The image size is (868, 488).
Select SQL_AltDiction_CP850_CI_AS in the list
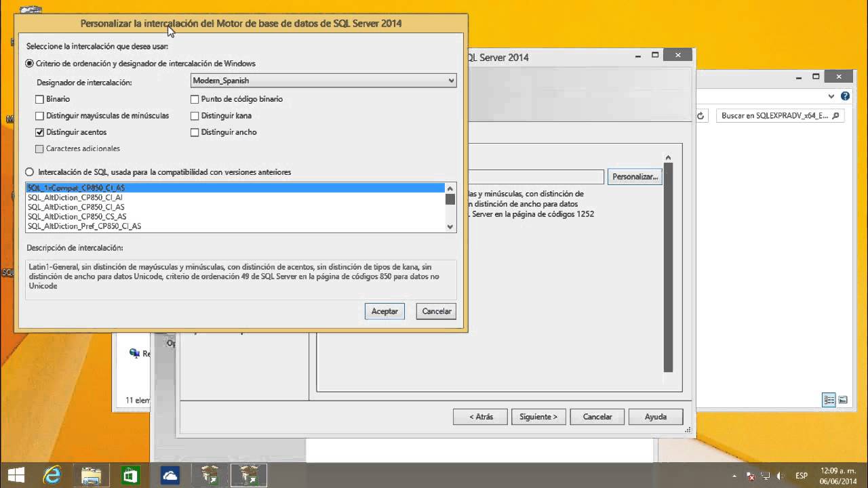235,207
